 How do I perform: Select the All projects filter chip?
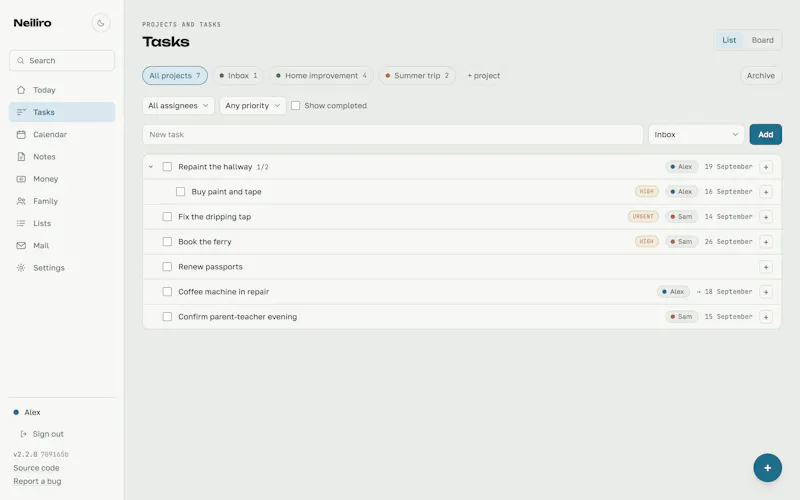[x=175, y=76]
